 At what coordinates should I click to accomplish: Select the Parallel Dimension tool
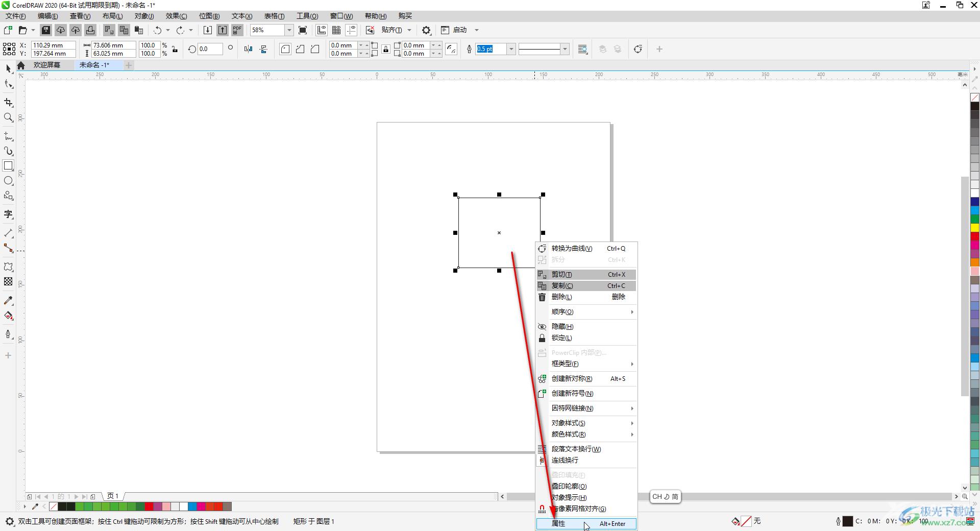(8, 233)
